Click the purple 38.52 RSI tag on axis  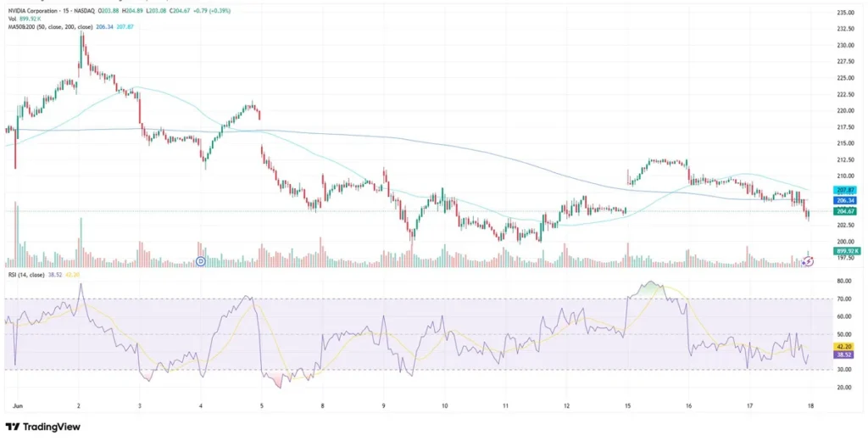click(843, 354)
